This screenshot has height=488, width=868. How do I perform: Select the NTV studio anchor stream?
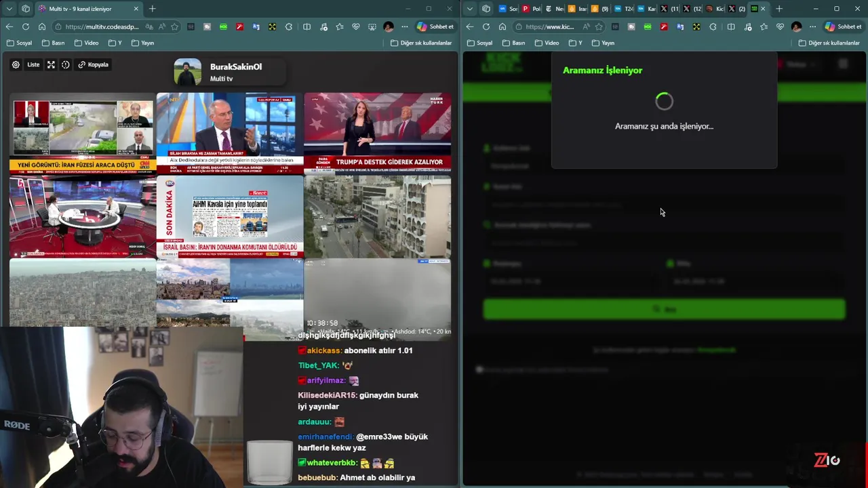(x=230, y=132)
